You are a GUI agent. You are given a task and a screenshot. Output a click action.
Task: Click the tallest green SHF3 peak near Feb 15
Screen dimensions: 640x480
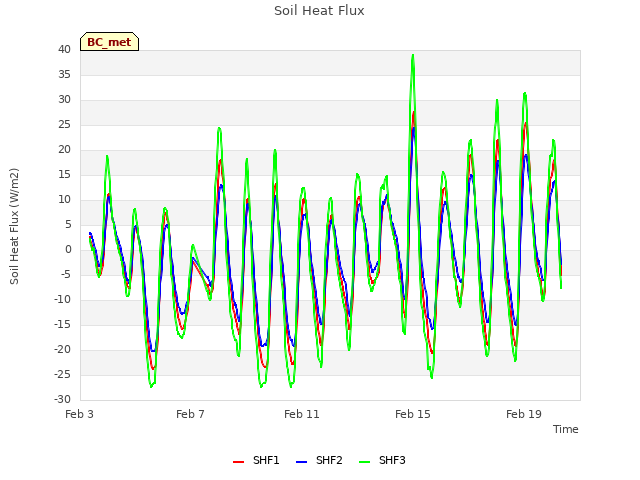(413, 56)
